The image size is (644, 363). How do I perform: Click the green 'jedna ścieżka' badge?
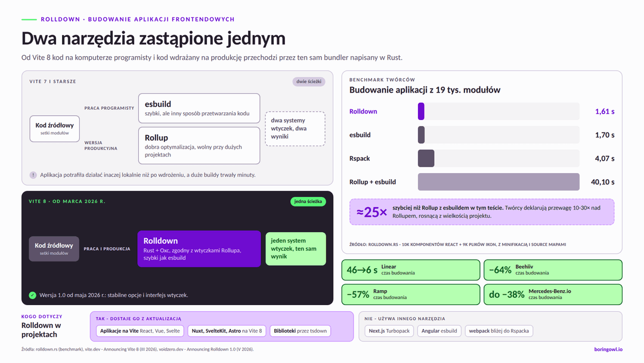pyautogui.click(x=308, y=201)
